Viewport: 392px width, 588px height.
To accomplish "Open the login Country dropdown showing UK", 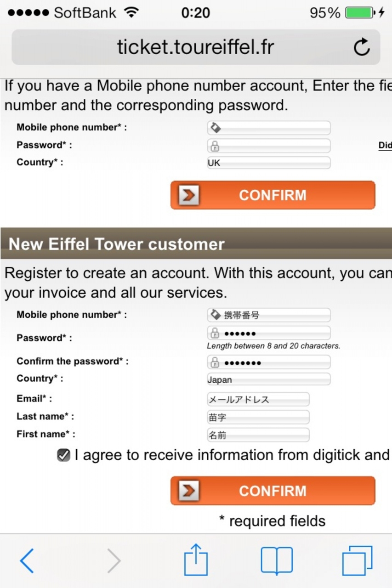I will [268, 163].
